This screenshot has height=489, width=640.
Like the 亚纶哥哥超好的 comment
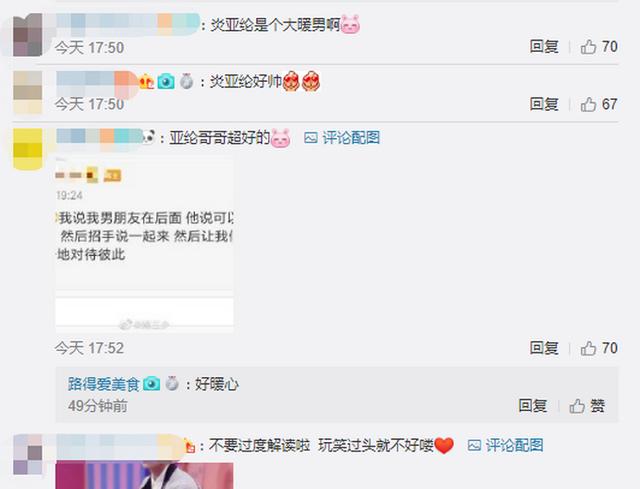click(x=599, y=349)
